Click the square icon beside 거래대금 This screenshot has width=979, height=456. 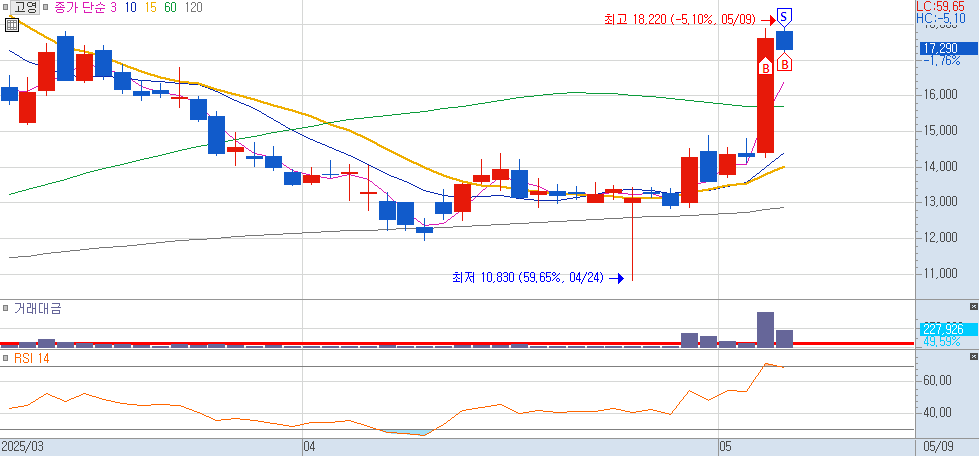click(6, 308)
